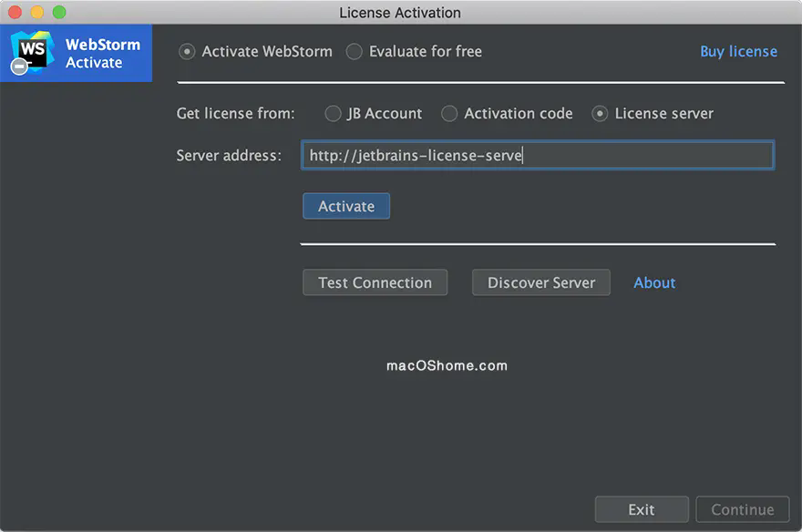Click the WebStorm WS logo icon

(x=32, y=53)
